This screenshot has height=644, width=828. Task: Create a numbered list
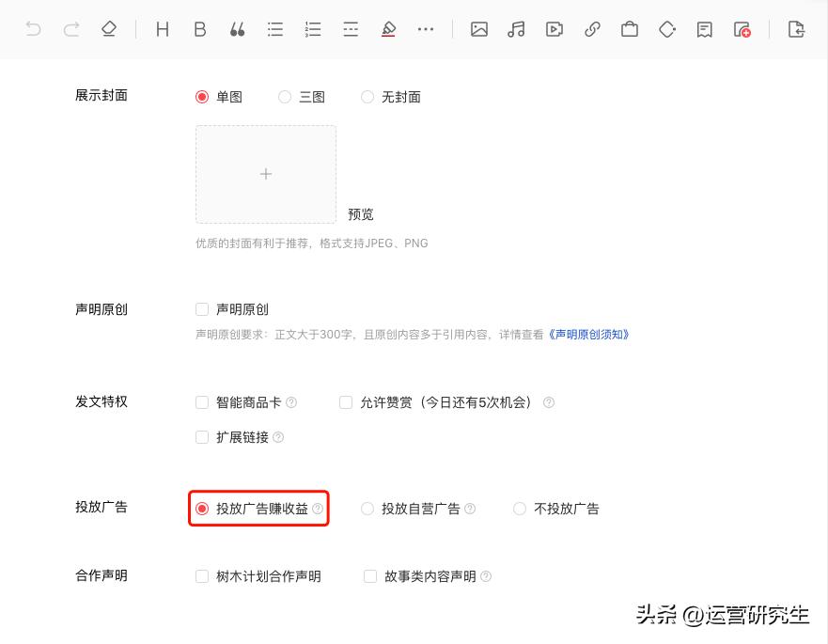pyautogui.click(x=312, y=28)
